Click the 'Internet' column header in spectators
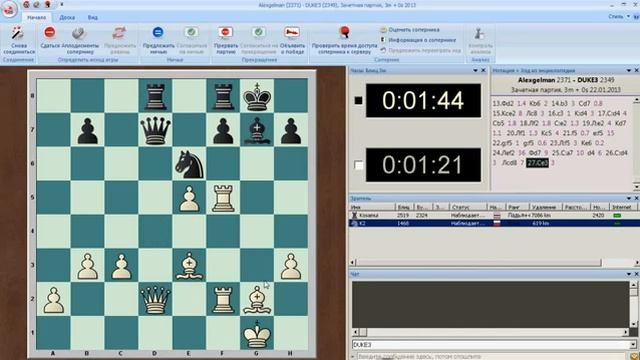This screenshot has width=640, height=360. 622,207
